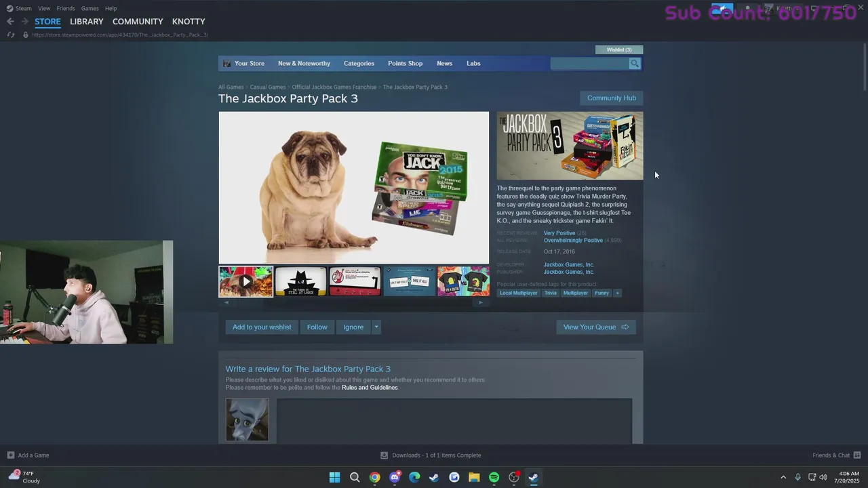The width and height of the screenshot is (868, 488).
Task: Show hidden system tray icons
Action: pyautogui.click(x=783, y=477)
